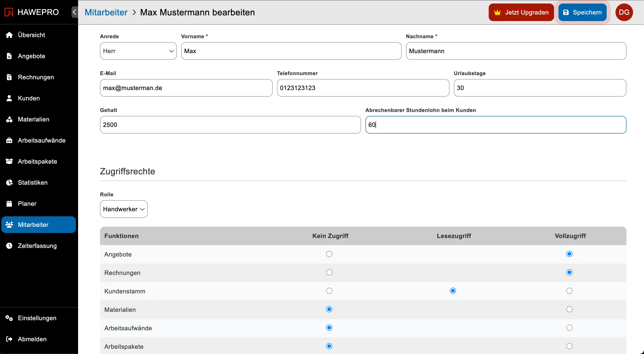644x354 pixels.
Task: Open Materialien menu item
Action: click(39, 119)
